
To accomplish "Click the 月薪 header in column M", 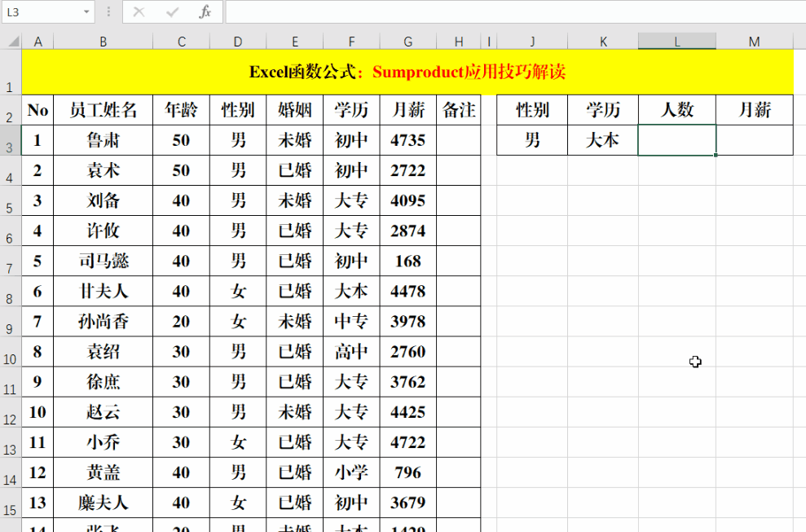I will coord(755,110).
